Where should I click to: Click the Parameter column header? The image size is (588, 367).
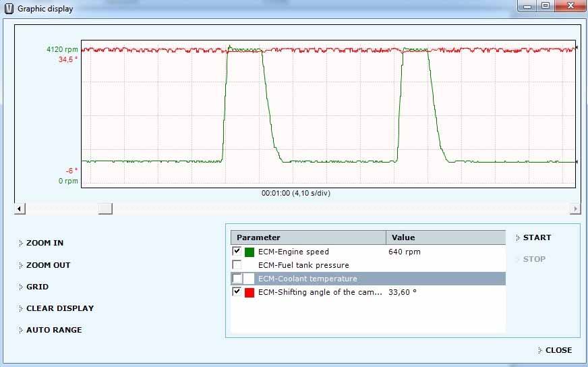308,237
